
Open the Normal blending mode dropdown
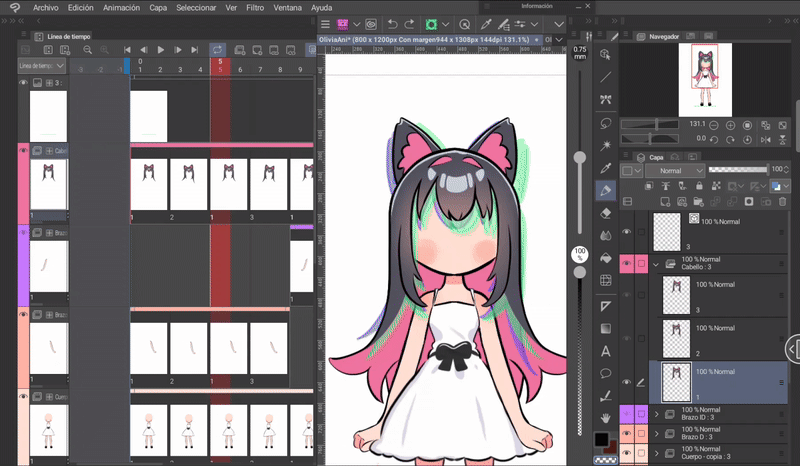[675, 170]
